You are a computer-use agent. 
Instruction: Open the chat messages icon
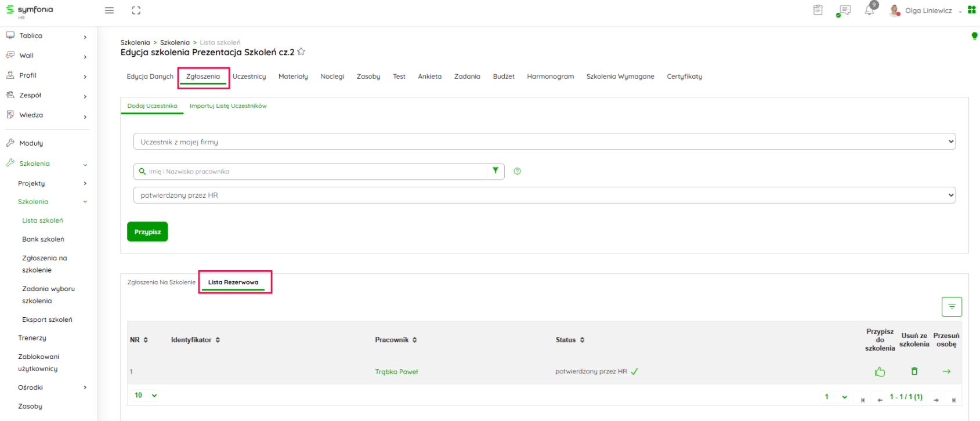pos(845,10)
